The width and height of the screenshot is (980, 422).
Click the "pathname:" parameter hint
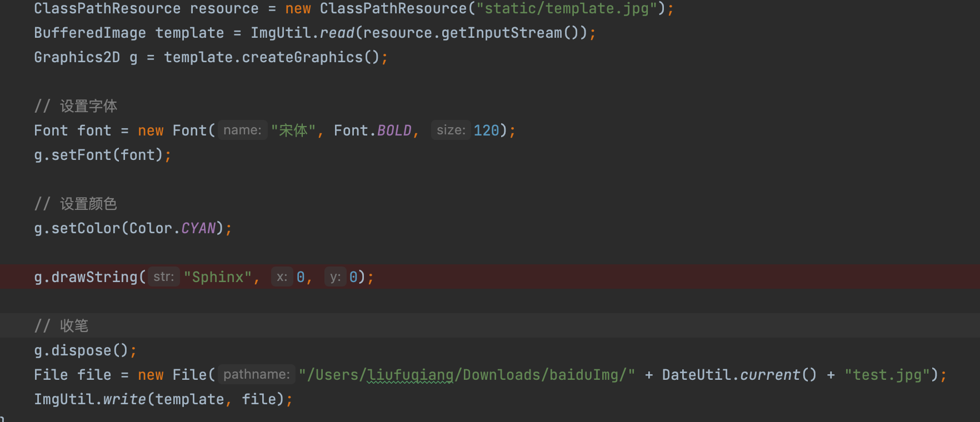[257, 375]
